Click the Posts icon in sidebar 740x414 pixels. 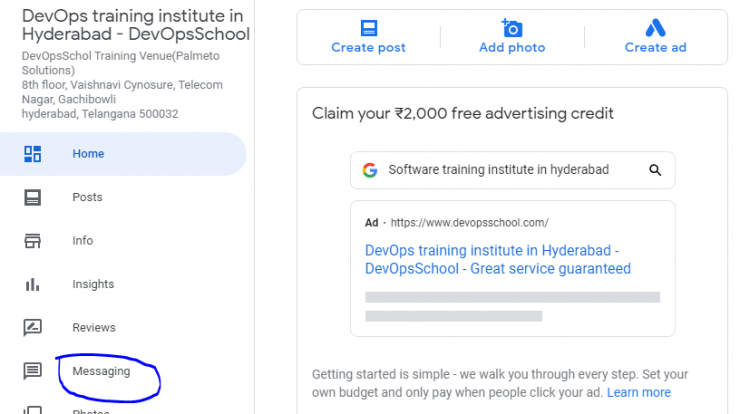click(33, 197)
